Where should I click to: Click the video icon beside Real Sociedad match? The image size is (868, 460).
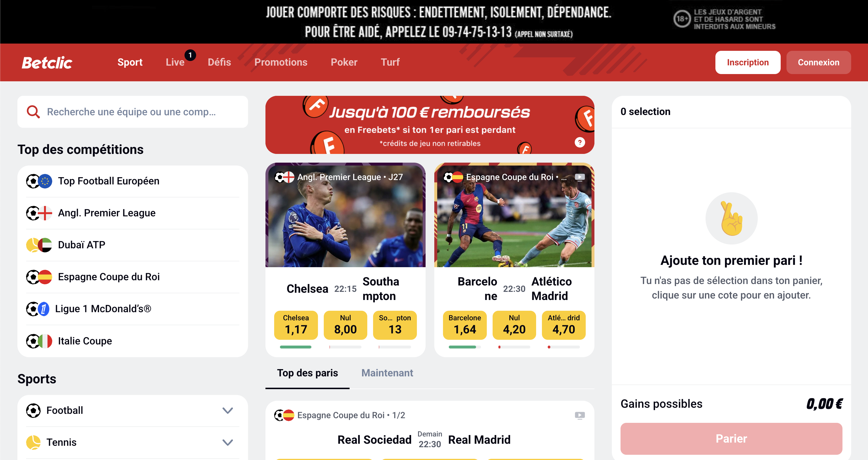580,415
